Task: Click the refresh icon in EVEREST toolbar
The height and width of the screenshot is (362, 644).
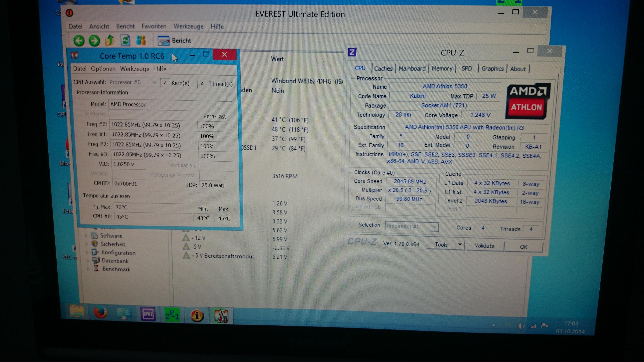Action: [125, 40]
